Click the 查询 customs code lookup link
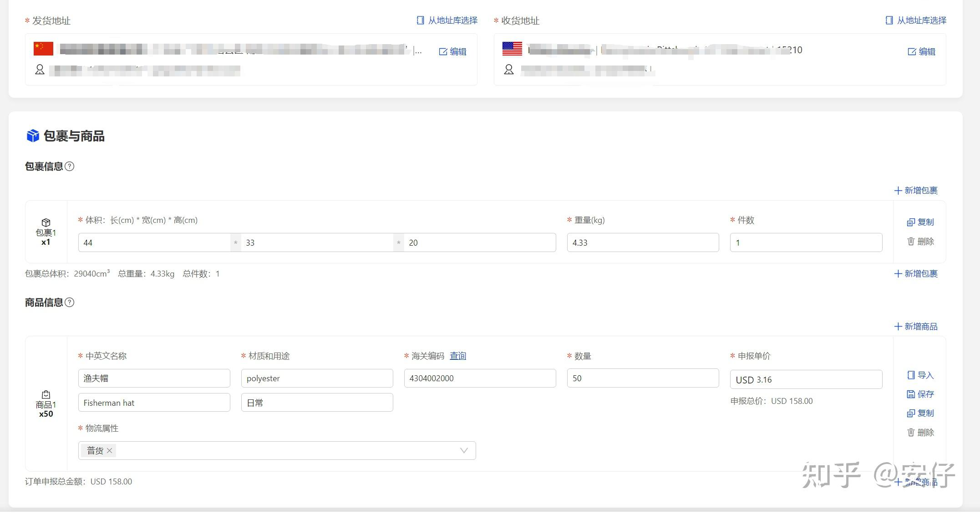980x514 pixels. [458, 356]
